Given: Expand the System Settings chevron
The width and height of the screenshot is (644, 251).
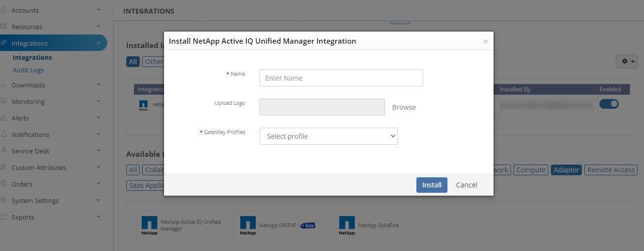Looking at the screenshot, I should tap(99, 200).
